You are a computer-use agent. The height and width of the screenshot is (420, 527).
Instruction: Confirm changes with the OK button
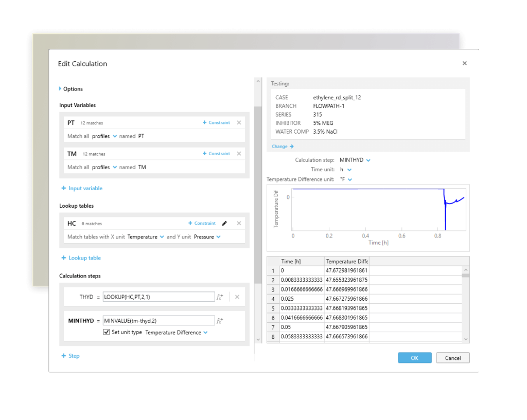[414, 357]
